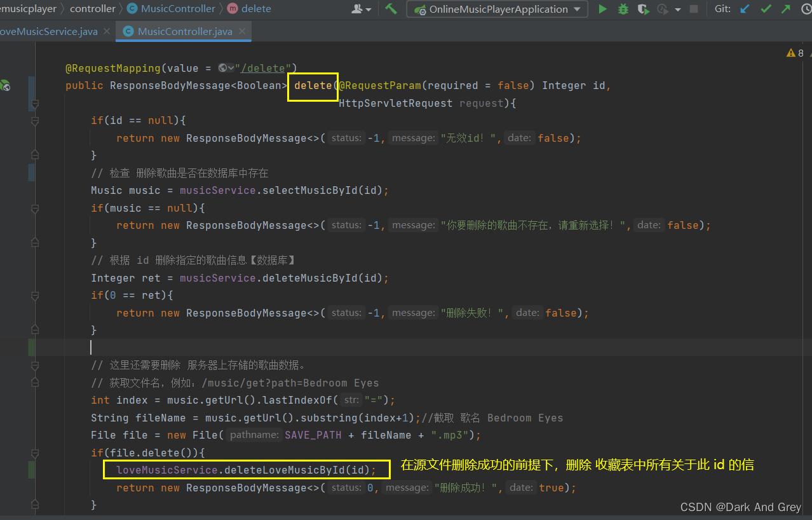The height and width of the screenshot is (520, 812).
Task: Click the comment mentioning /music/get?path=Bedroom Eyes
Action: click(235, 383)
